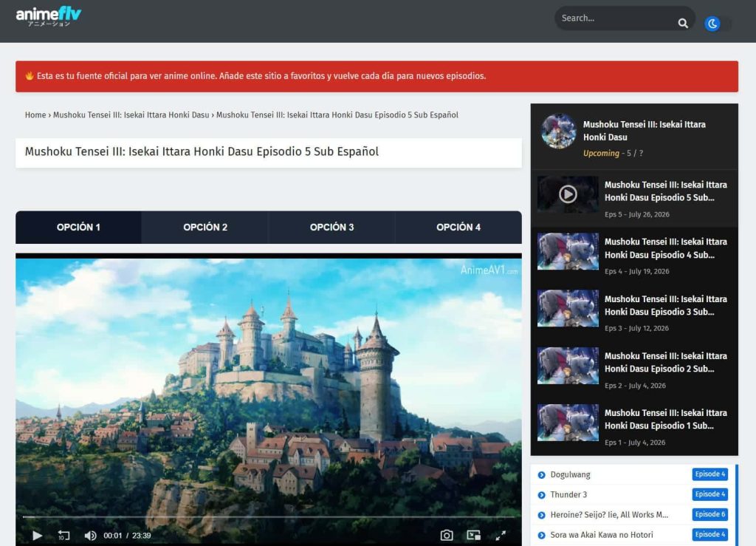
Task: Click Episode 4 badge for Thunder 3
Action: click(x=709, y=494)
